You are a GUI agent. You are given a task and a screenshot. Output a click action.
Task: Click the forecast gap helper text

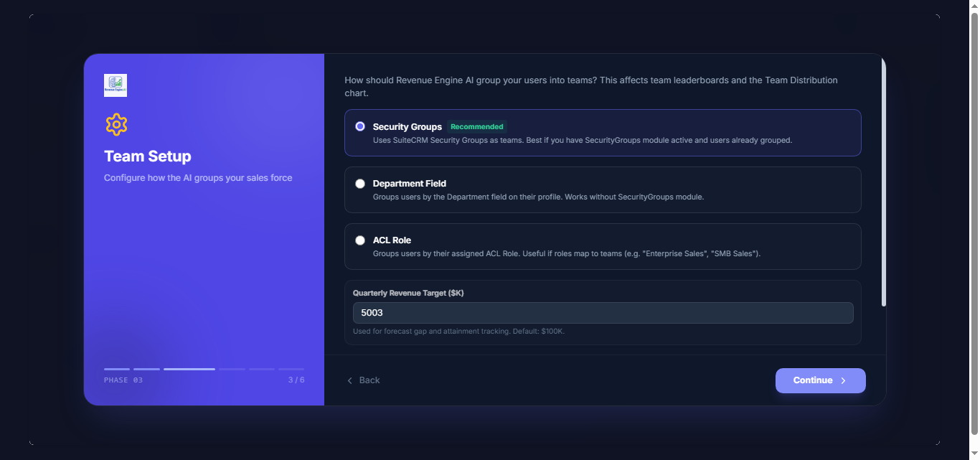click(x=459, y=331)
